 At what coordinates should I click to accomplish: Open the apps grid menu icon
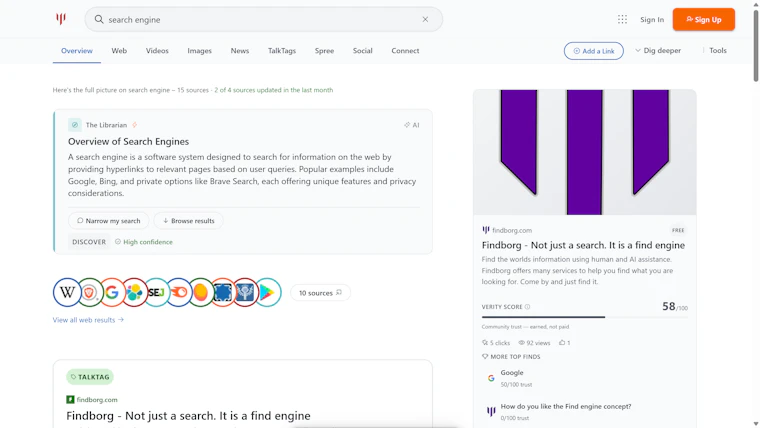click(622, 19)
